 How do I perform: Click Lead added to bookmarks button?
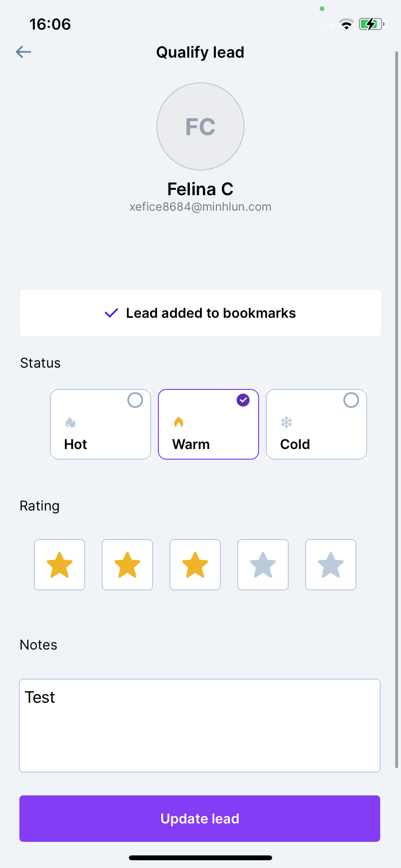[x=200, y=313]
